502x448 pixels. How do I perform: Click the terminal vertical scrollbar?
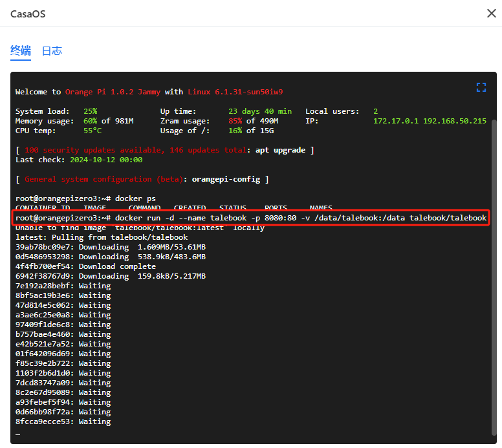[x=494, y=277]
